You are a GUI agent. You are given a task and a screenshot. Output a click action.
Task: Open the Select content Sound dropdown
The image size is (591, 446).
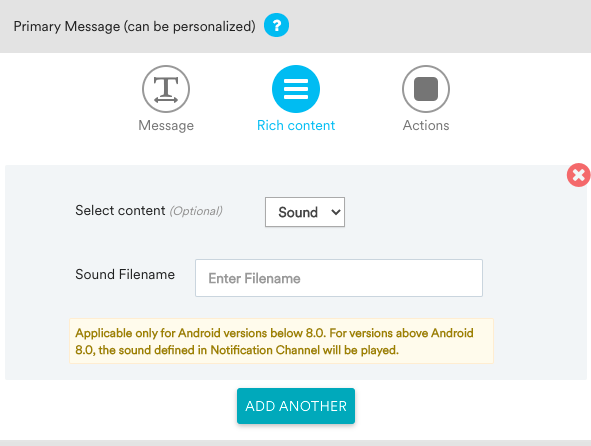305,212
